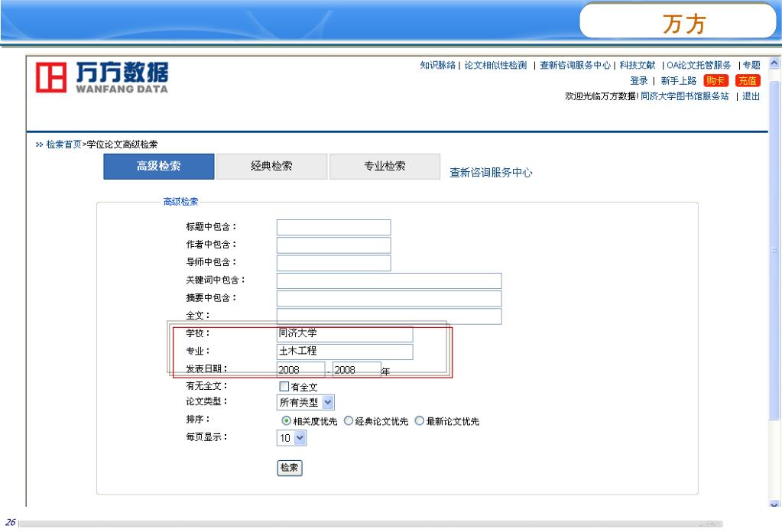Click the 检索 search button
This screenshot has height=532, width=782.
pyautogui.click(x=289, y=468)
